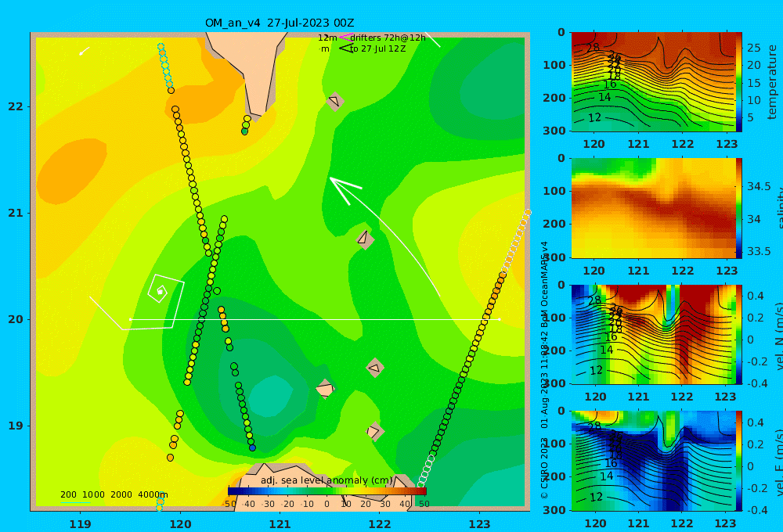The height and width of the screenshot is (532, 783).
Task: Click the white transect line at 20N
Action: tap(315, 319)
